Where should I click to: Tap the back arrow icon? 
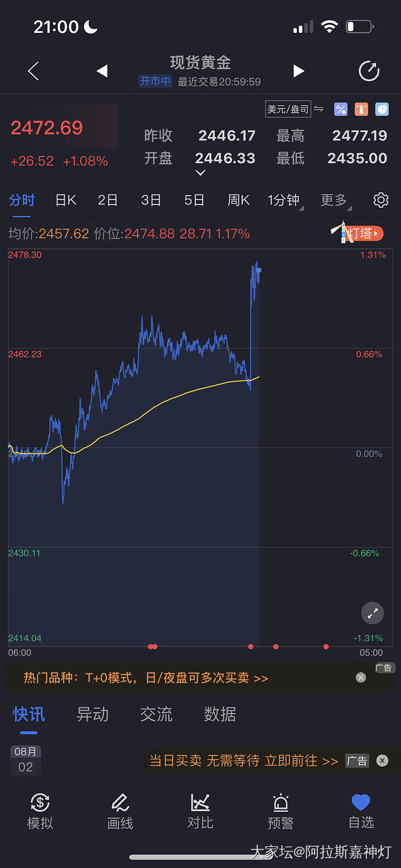click(x=33, y=71)
